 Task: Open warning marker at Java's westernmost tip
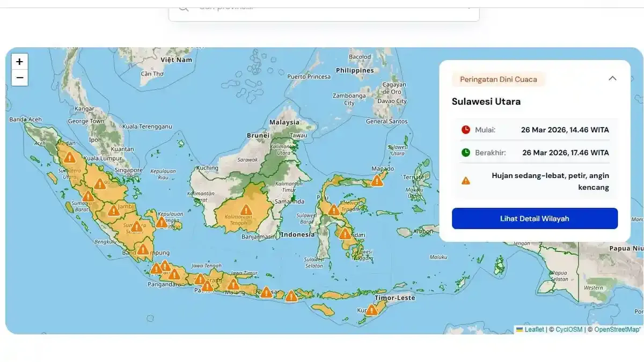click(156, 269)
